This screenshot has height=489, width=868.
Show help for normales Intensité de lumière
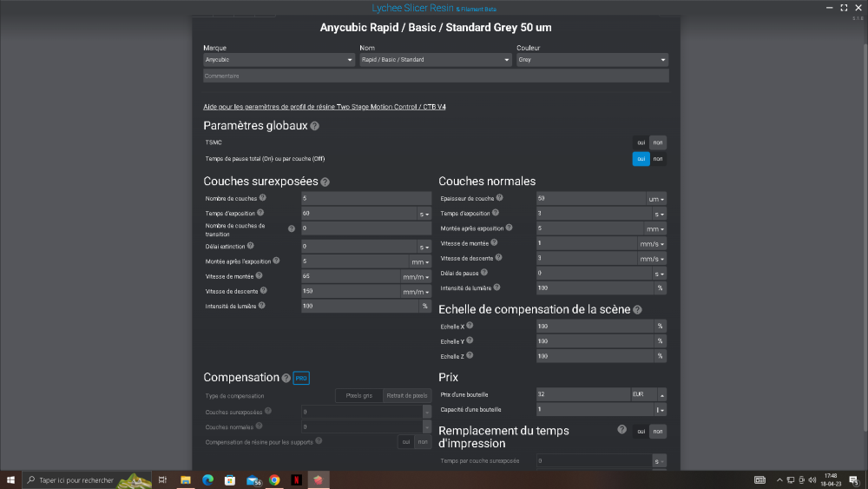496,287
